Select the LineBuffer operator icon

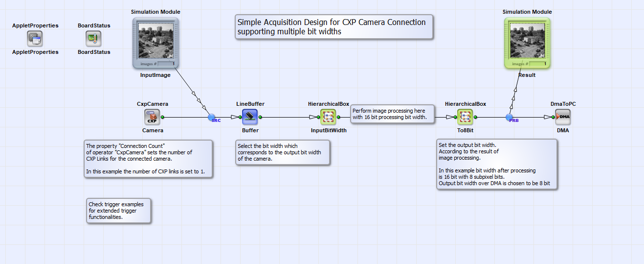(250, 117)
